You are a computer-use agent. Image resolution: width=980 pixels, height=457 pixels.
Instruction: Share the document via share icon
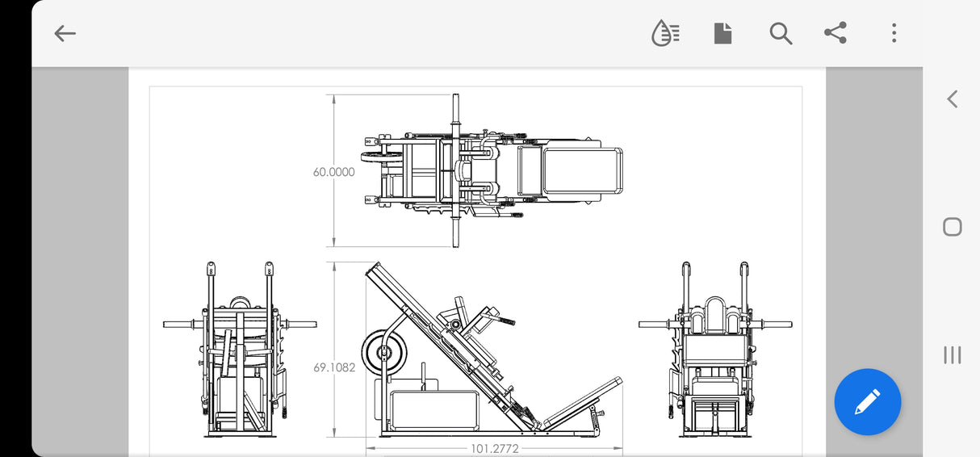tap(836, 33)
